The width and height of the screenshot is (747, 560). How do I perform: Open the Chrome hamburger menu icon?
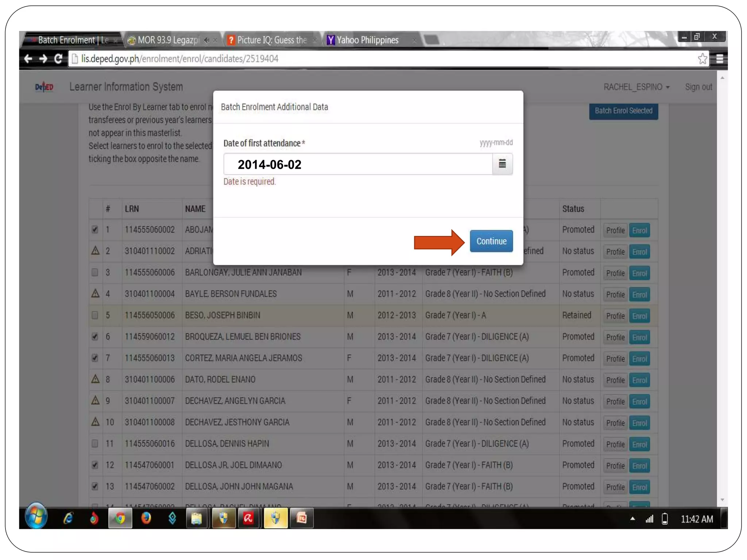click(x=719, y=59)
